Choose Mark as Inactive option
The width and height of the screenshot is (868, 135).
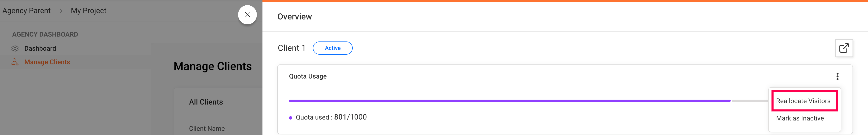tap(800, 119)
